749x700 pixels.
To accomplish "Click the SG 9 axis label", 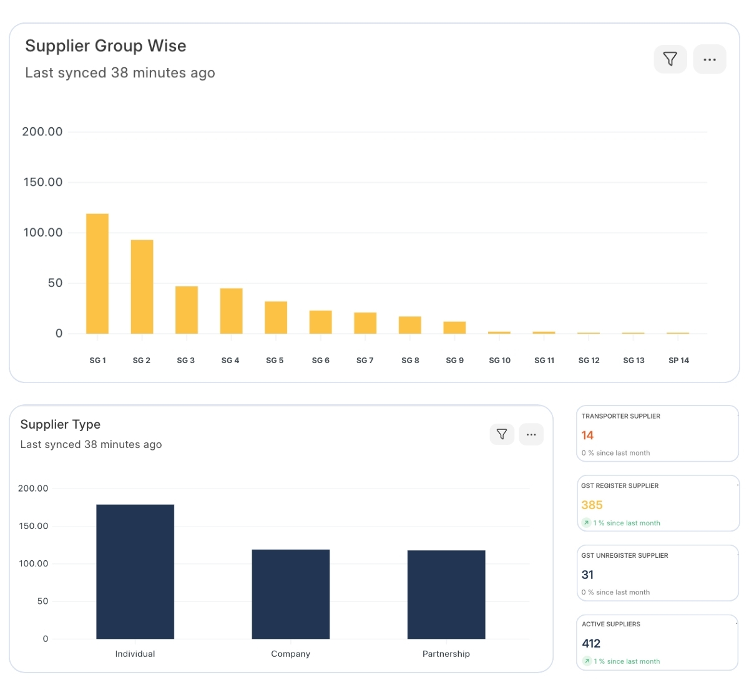I will click(454, 361).
